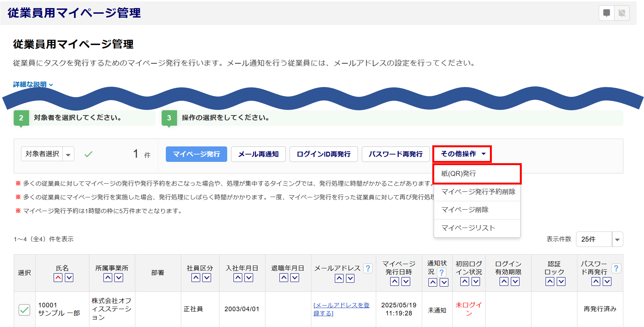Sort 氏名 column ascending with up arrow
This screenshot has height=327, width=644.
click(58, 278)
